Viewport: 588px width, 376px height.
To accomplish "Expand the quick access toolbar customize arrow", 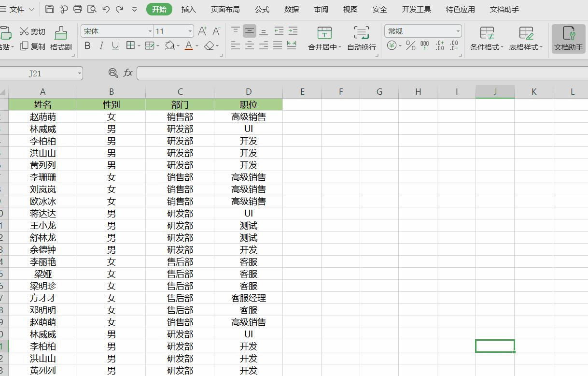I will [135, 9].
